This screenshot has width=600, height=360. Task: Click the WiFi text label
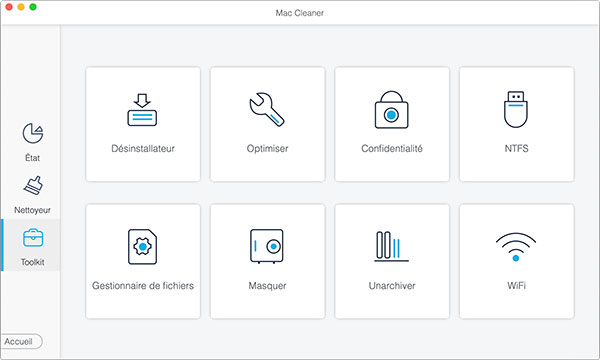[x=516, y=286]
